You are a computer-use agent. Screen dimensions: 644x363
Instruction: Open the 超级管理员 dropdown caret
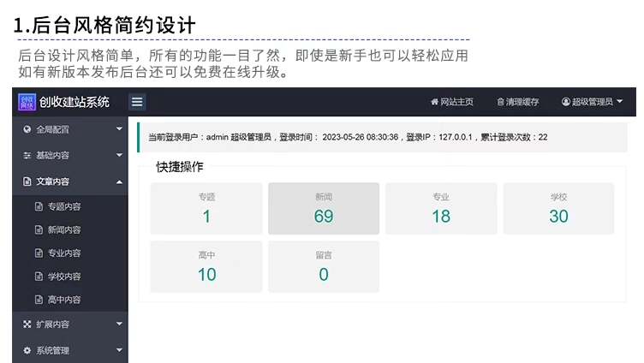(x=620, y=101)
